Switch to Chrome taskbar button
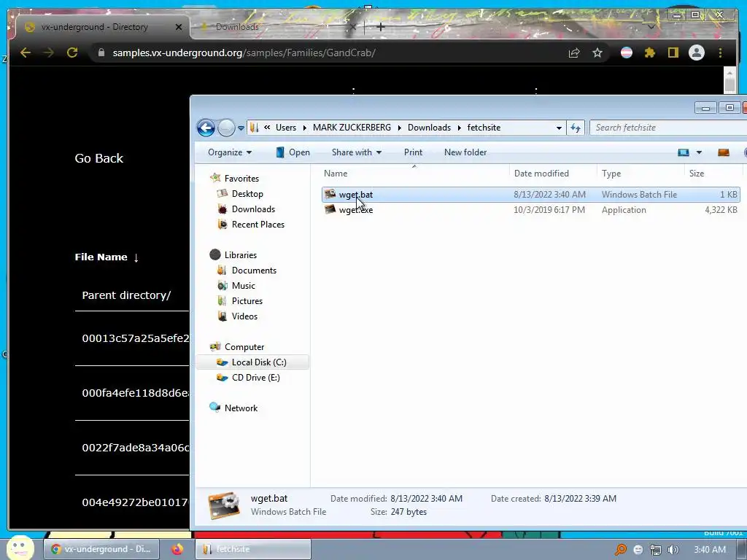Image resolution: width=747 pixels, height=560 pixels. pyautogui.click(x=101, y=549)
